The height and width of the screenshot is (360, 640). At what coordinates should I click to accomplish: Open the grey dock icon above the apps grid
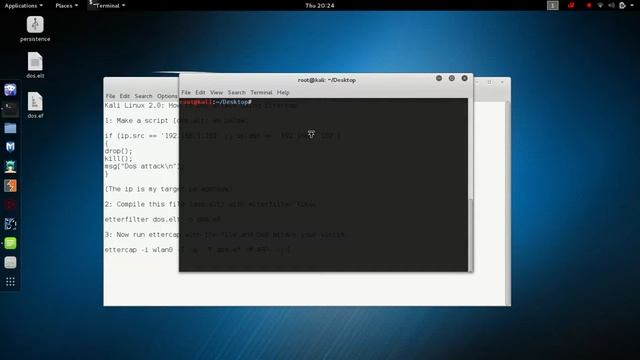(x=10, y=262)
